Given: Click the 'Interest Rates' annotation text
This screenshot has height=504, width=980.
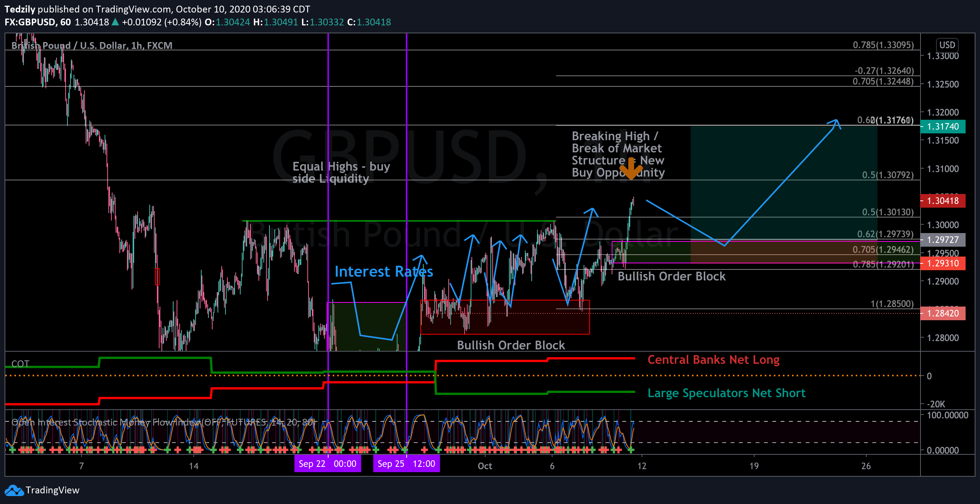Looking at the screenshot, I should (x=384, y=272).
